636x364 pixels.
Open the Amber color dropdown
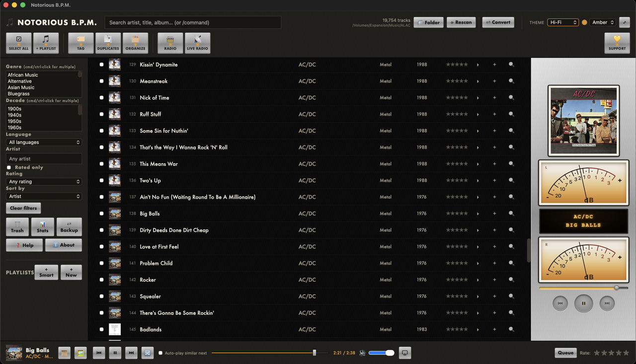coord(603,22)
